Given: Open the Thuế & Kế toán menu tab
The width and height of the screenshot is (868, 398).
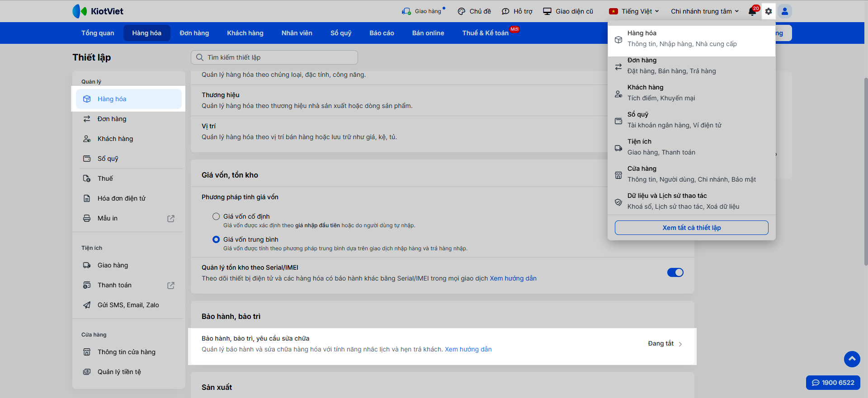Looking at the screenshot, I should (486, 33).
